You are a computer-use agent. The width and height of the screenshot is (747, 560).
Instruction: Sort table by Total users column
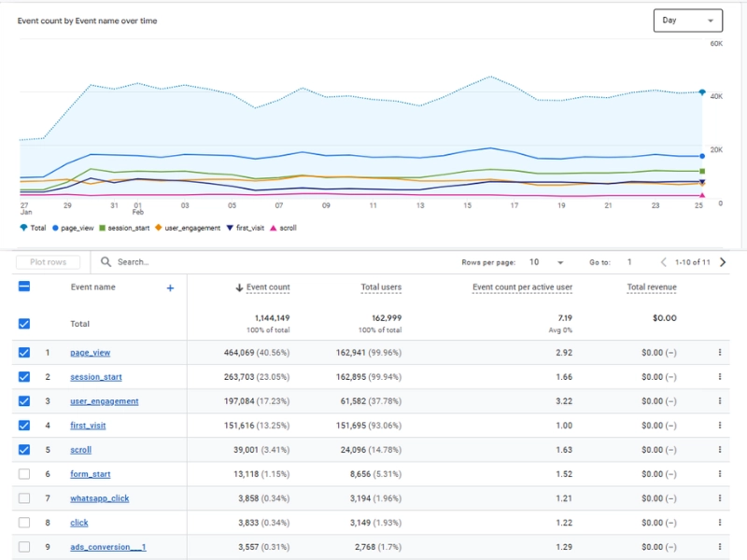(381, 287)
